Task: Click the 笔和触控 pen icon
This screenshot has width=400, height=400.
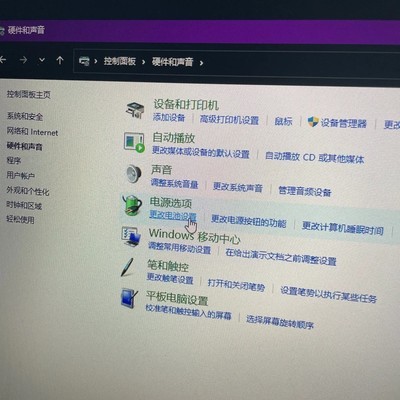Action: (127, 267)
